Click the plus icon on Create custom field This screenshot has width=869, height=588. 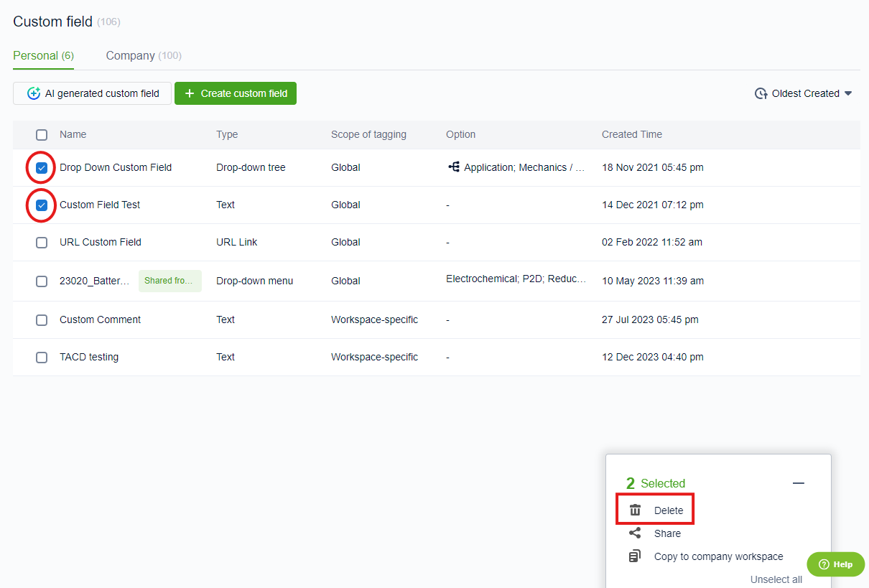click(x=190, y=93)
